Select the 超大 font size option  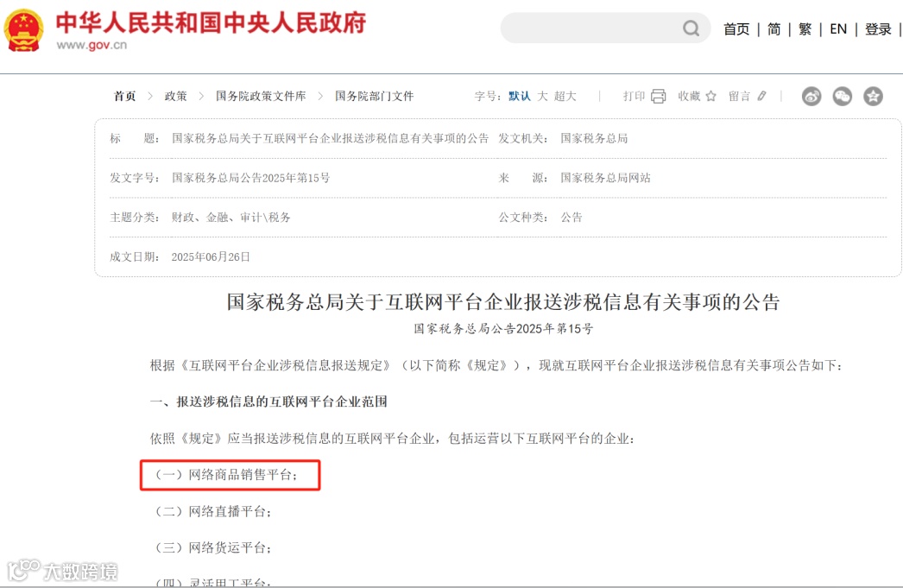(567, 96)
